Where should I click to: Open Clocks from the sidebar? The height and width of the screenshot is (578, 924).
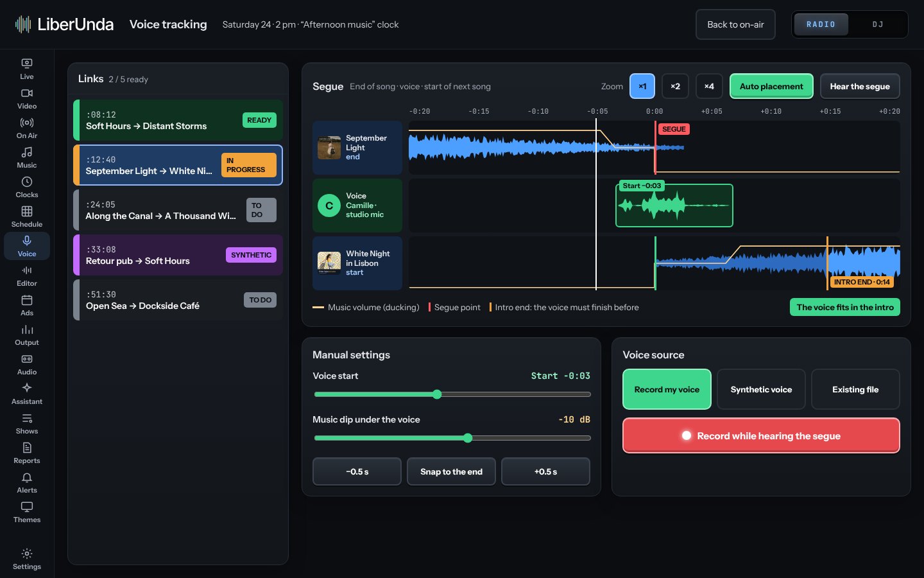coord(27,188)
